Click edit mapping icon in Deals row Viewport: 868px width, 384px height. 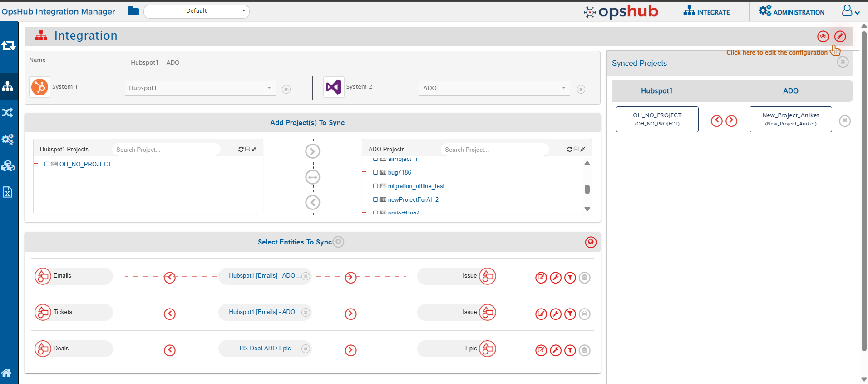tap(541, 350)
